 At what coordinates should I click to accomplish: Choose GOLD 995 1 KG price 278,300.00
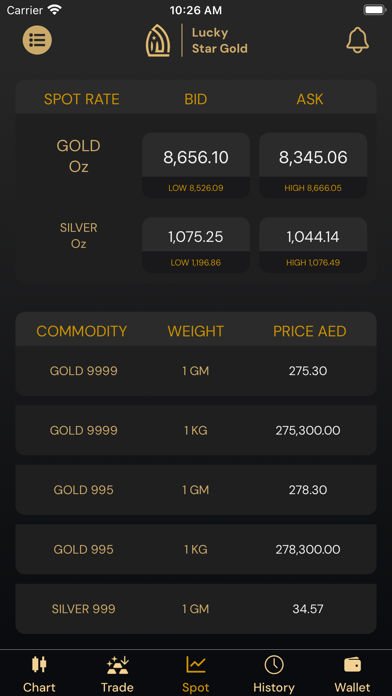tap(308, 550)
